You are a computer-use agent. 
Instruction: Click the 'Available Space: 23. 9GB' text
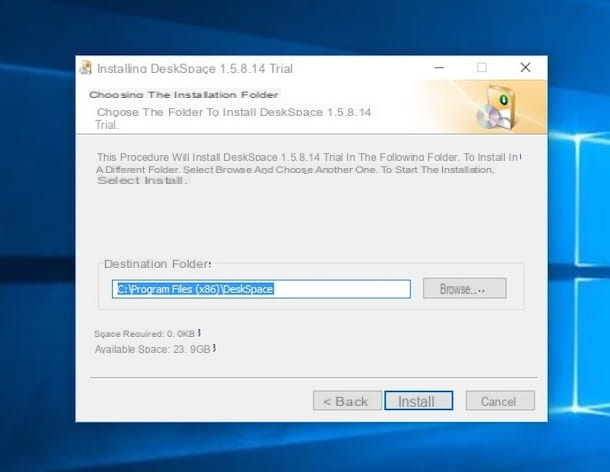click(155, 349)
